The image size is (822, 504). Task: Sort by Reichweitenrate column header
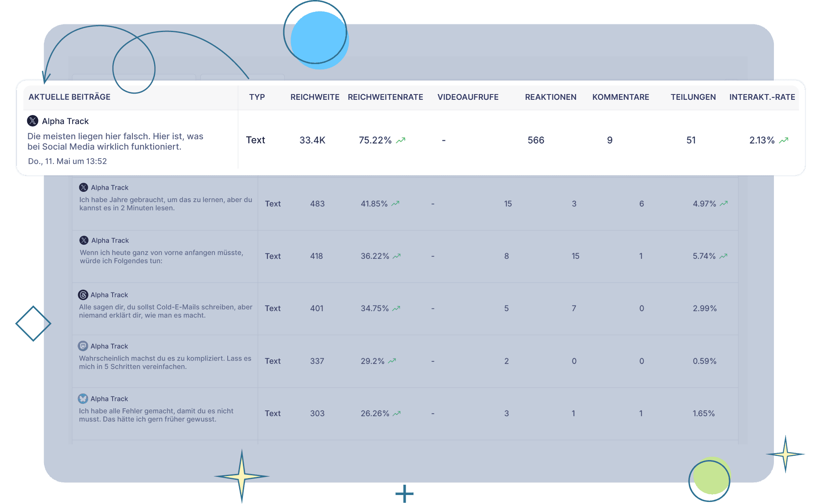pos(385,97)
